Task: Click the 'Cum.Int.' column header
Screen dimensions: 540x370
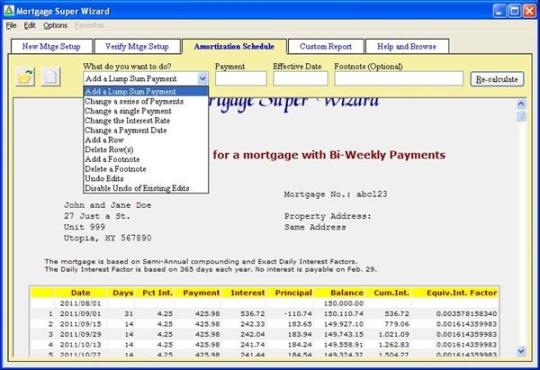Action: 392,292
